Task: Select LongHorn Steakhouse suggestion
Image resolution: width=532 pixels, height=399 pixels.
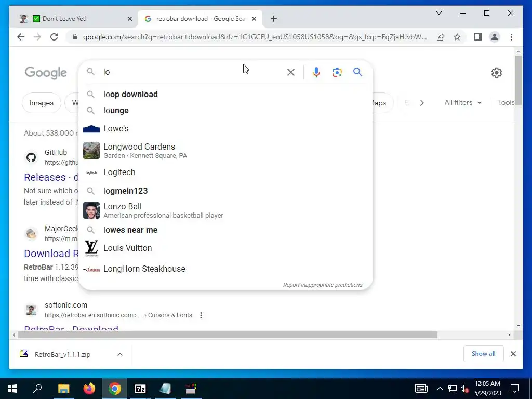Action: pos(225,269)
